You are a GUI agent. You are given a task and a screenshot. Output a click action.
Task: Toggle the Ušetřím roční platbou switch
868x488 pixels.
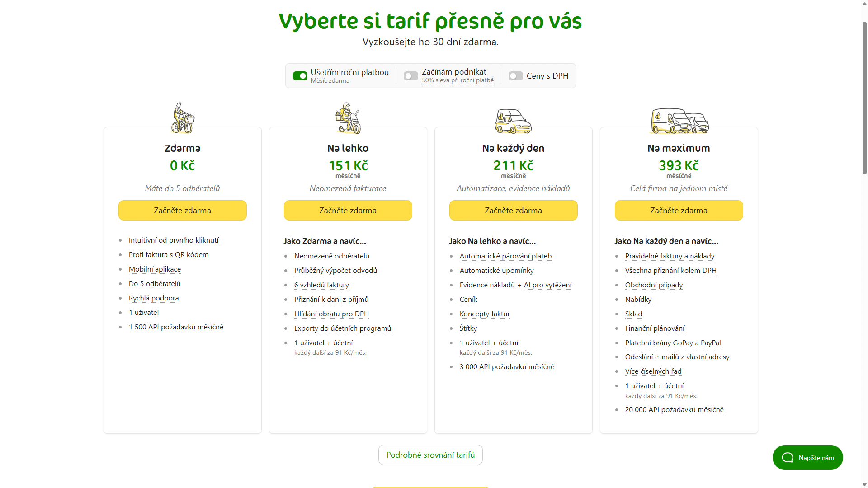coord(300,76)
